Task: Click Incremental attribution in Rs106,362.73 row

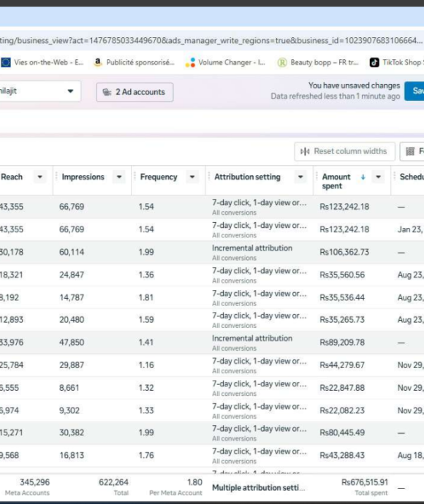Action: 252,248
